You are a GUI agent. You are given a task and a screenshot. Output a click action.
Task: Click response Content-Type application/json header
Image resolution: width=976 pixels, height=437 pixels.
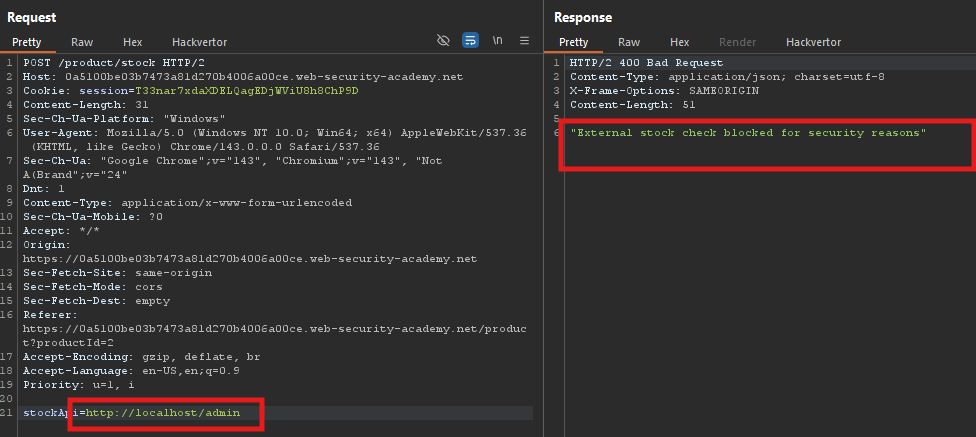tap(728, 77)
